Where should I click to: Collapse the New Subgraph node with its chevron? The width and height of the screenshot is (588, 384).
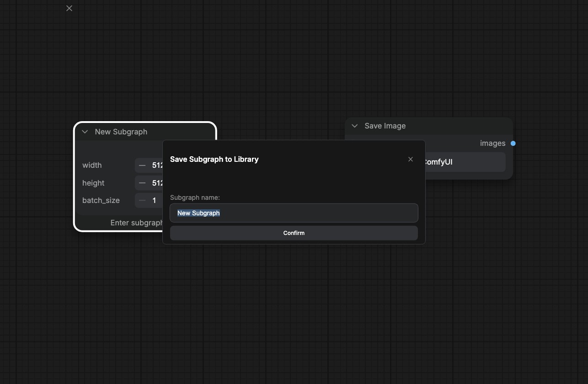pyautogui.click(x=85, y=132)
